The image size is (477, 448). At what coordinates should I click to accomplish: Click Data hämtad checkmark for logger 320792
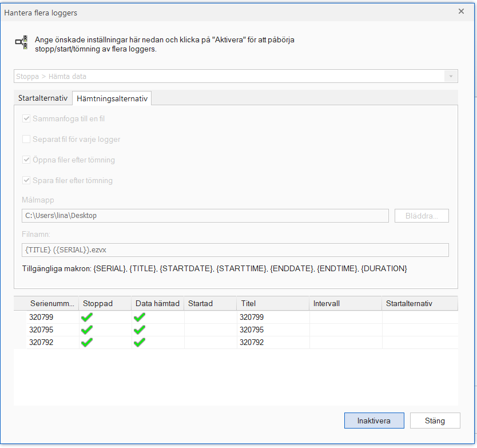[140, 342]
